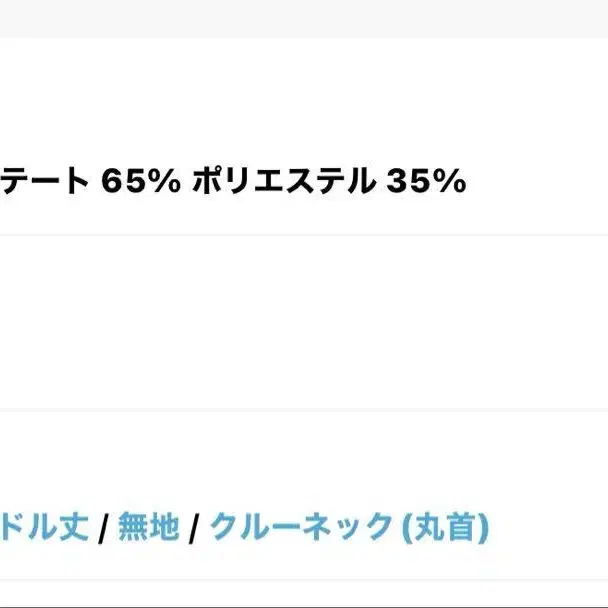Viewport: 608px width, 608px height.
Task: Click the 65% value in material text
Action: [140, 182]
